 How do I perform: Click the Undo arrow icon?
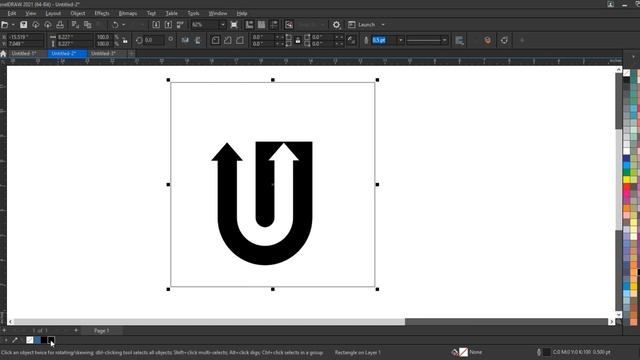point(115,25)
